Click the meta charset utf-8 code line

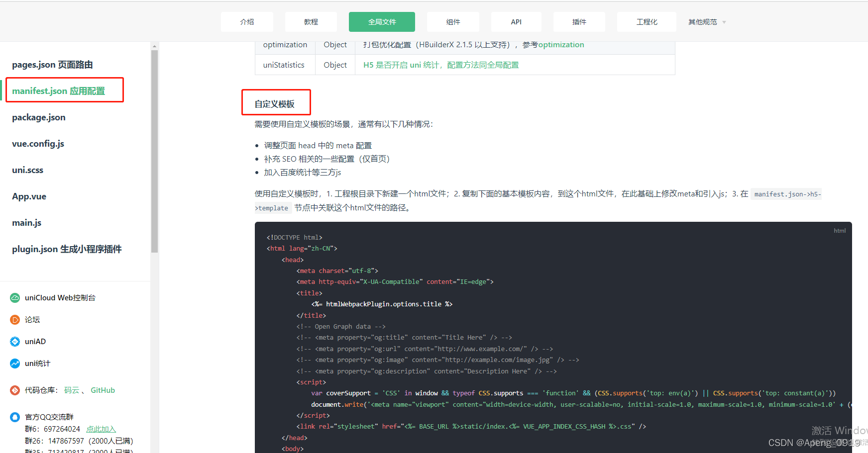pyautogui.click(x=337, y=271)
